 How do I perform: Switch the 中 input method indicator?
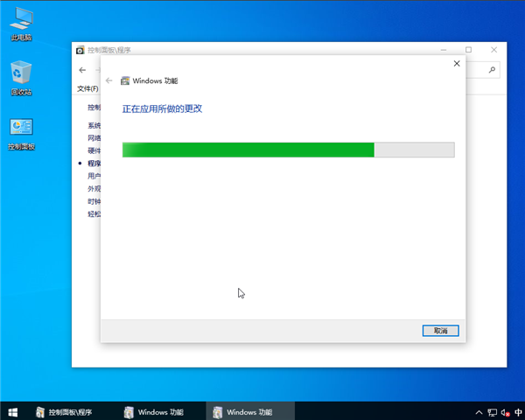pos(518,411)
